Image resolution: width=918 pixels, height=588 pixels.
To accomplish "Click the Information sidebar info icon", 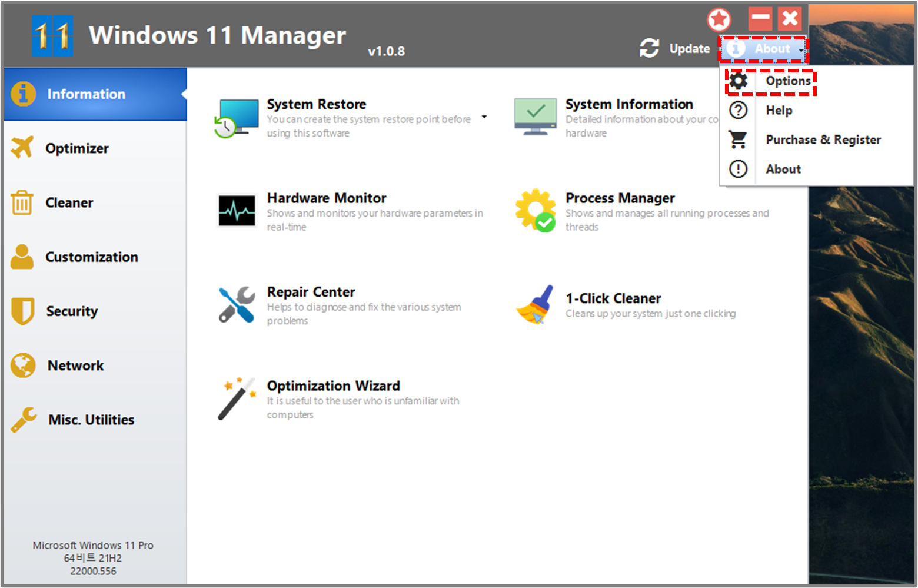I will coord(23,94).
